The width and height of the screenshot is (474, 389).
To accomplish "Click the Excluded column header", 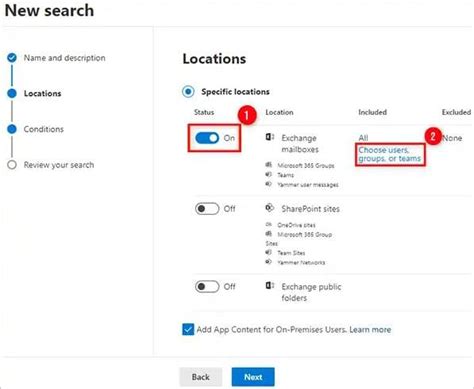I will point(456,112).
